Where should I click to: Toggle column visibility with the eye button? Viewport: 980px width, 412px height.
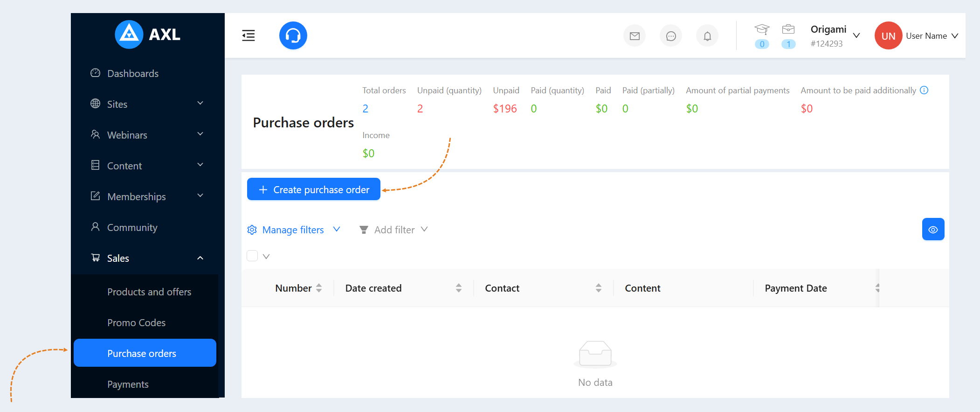pos(933,229)
